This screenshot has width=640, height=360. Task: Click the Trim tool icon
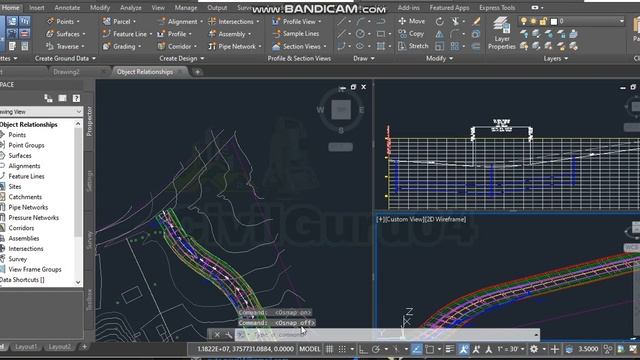[x=455, y=21]
